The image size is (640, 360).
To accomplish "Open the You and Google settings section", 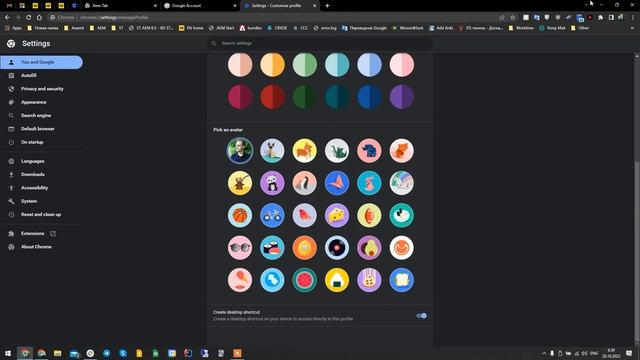I will [41, 62].
